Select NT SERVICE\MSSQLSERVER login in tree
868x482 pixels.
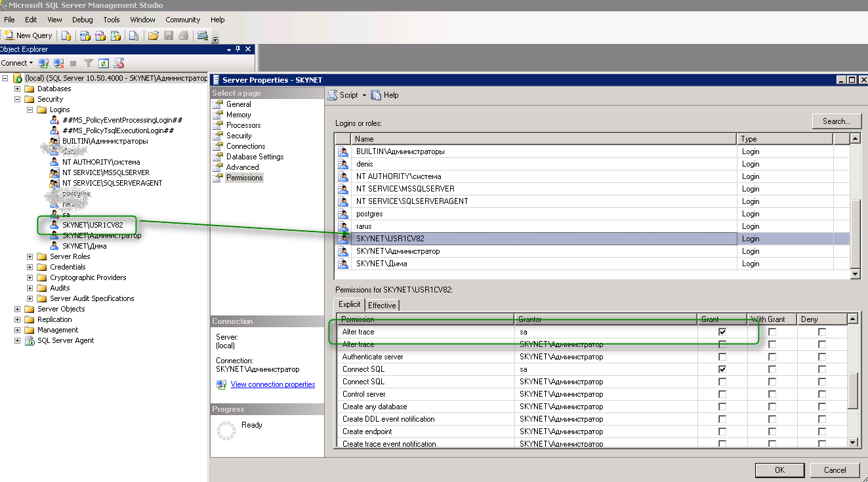pos(106,172)
